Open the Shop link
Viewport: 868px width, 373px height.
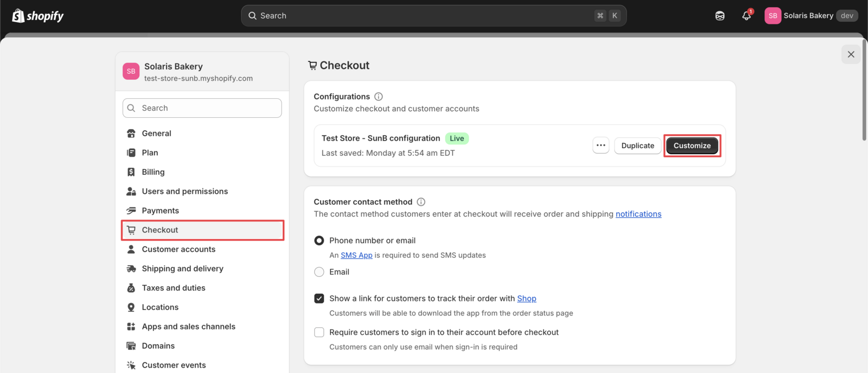[x=527, y=299]
